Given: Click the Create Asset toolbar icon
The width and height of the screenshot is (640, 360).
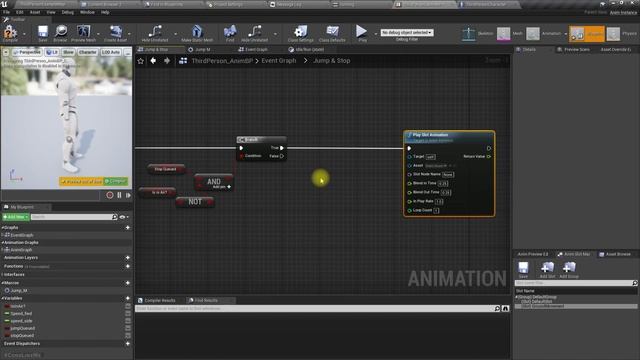Looking at the screenshot, I should point(116,32).
